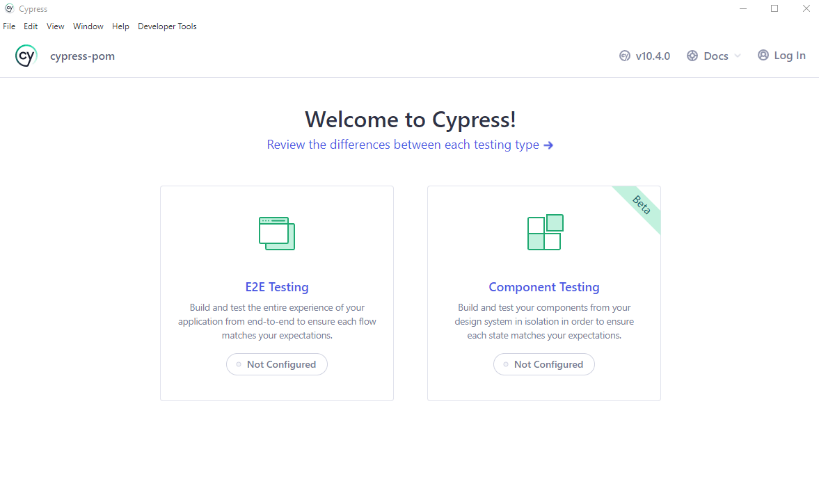This screenshot has width=819, height=504.
Task: Click the Cypress icon in the title bar
Action: pos(9,8)
